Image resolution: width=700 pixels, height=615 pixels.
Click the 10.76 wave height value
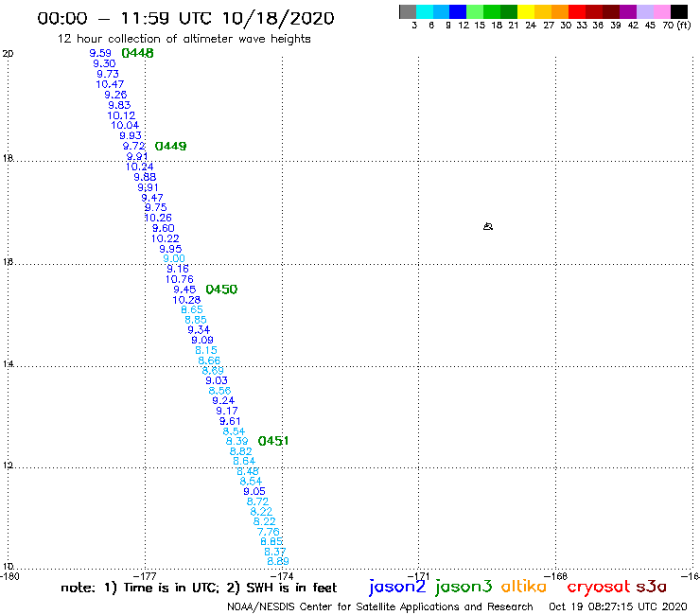[x=180, y=279]
